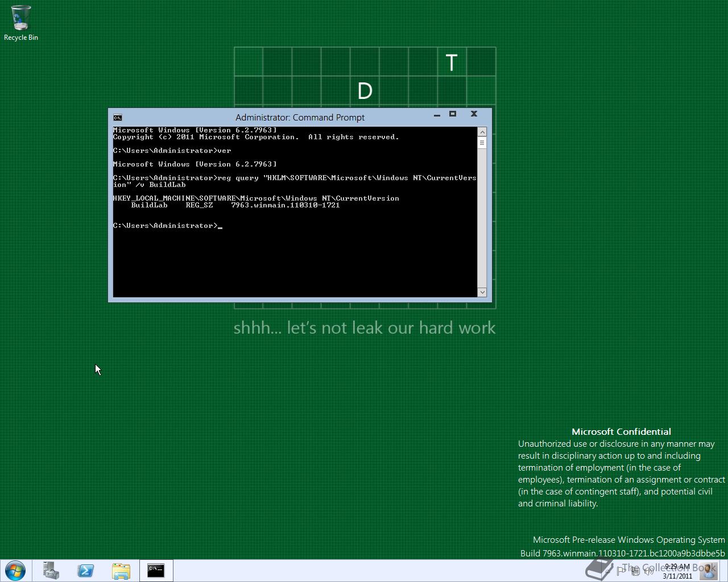Maximize the Command Prompt window
Screen dimensions: 728x582
tap(453, 114)
